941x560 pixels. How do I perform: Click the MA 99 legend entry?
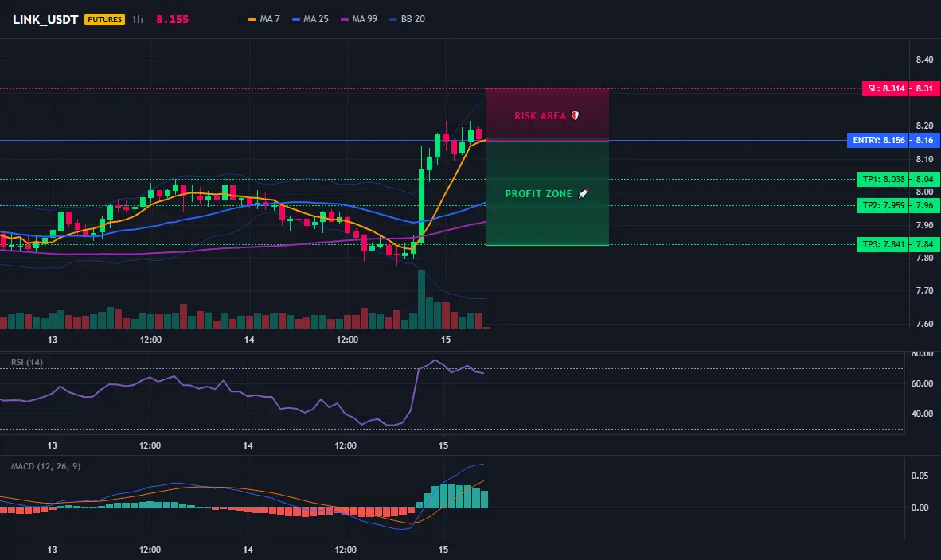pos(359,19)
